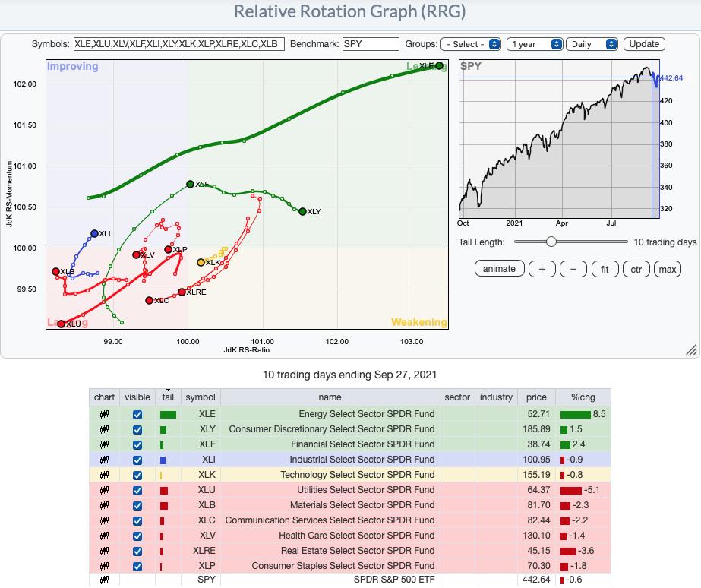Click the Update button
701x588 pixels.
(644, 44)
